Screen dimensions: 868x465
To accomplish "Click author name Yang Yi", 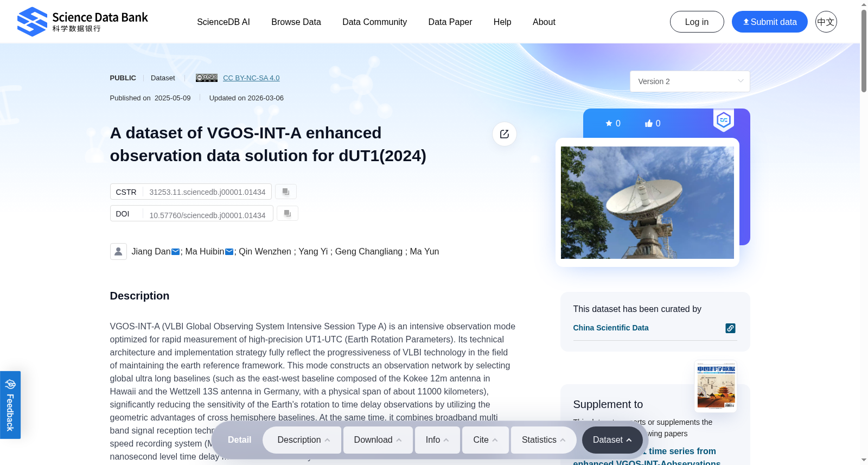I will tap(313, 252).
